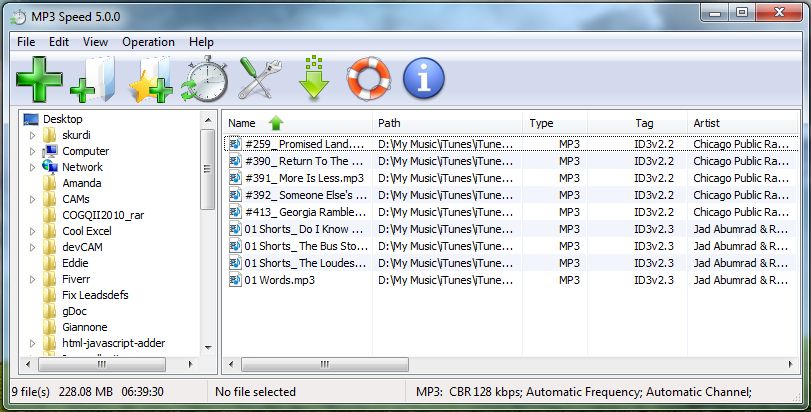
Task: Click the MP3 Speed title bar app icon
Action: (19, 17)
